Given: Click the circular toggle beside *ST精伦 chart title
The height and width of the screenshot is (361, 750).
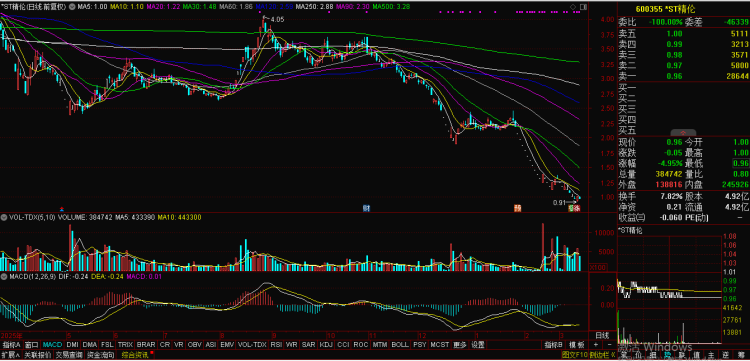Looking at the screenshot, I should (72, 7).
